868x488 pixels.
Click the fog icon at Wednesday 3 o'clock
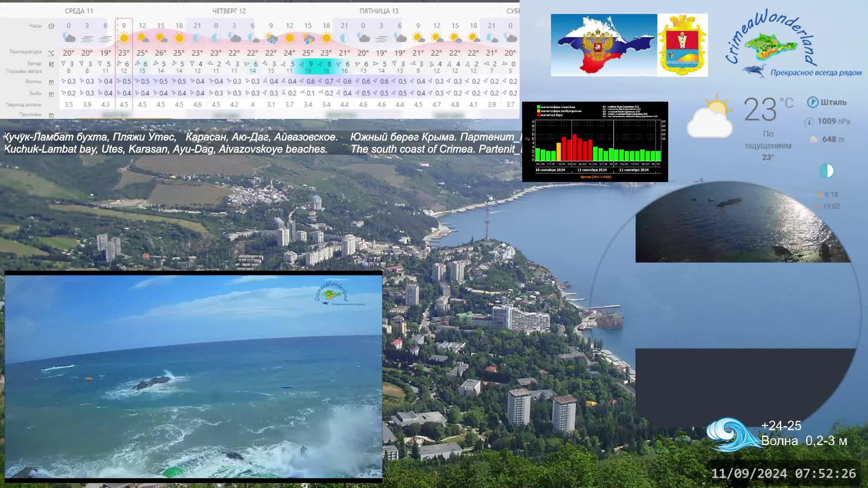pyautogui.click(x=87, y=39)
